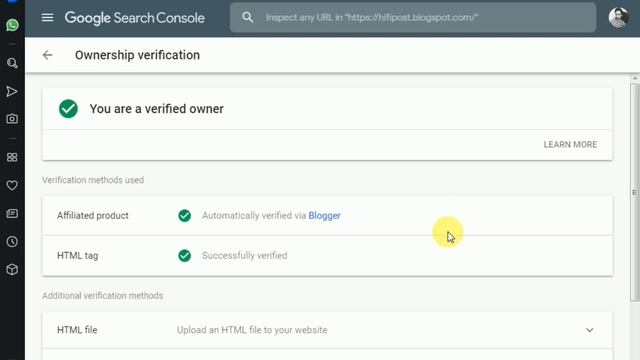Open the Search Console hamburger menu
The image size is (640, 360).
coord(47,18)
